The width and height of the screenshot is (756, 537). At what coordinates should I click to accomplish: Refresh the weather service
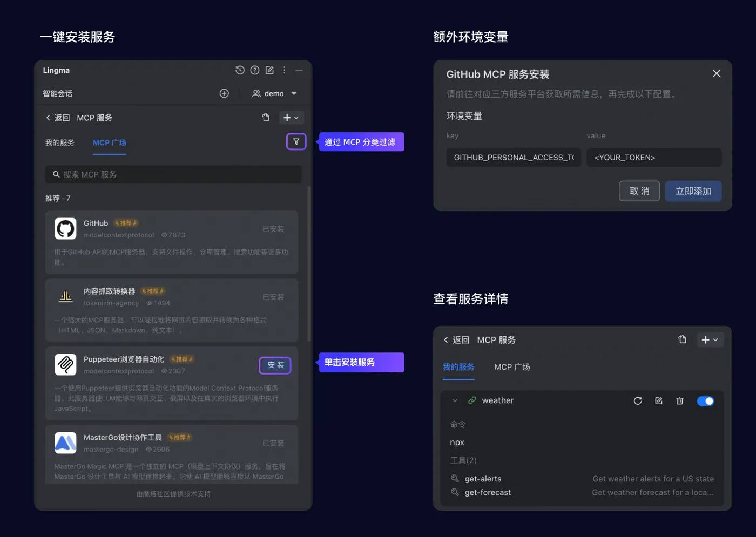click(638, 401)
